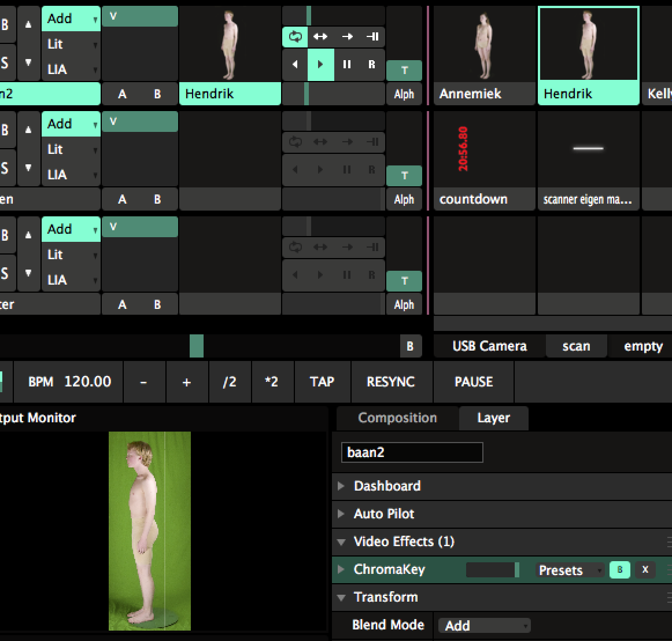Open the USB Camera deck tab
This screenshot has width=672, height=641.
coord(489,346)
